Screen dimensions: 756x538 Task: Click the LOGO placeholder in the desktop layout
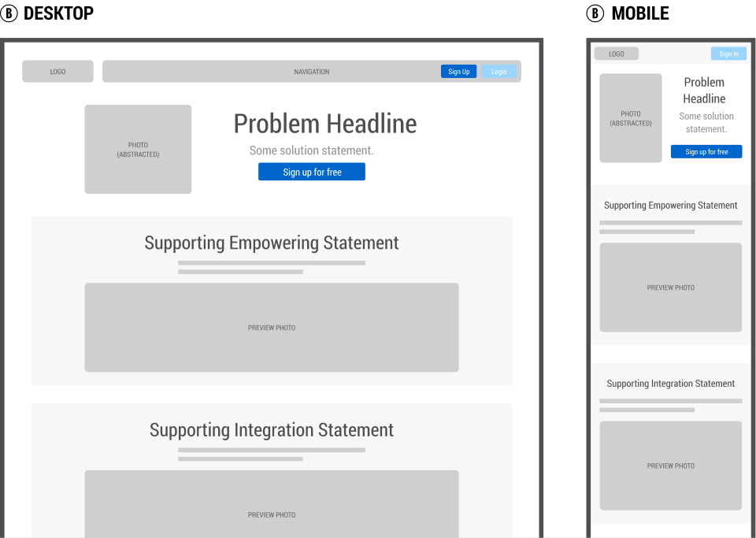[x=57, y=72]
